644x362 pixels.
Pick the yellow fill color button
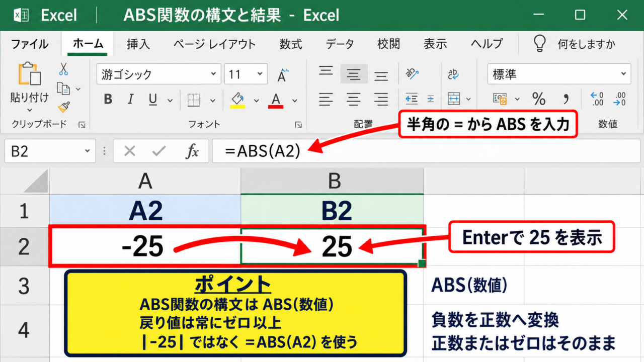tap(237, 100)
